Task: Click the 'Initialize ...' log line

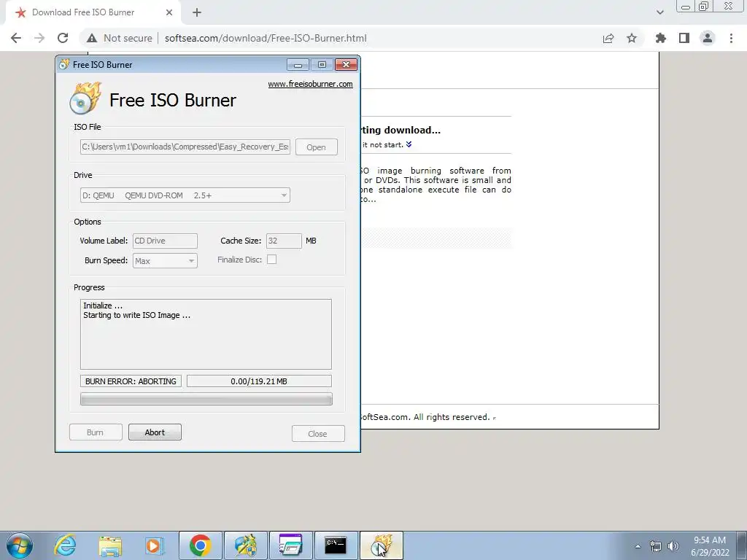Action: (x=103, y=306)
